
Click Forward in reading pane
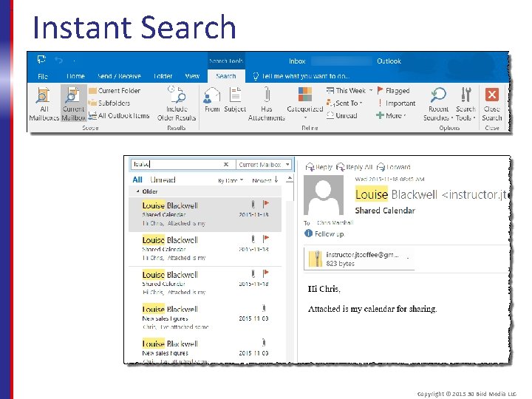394,167
